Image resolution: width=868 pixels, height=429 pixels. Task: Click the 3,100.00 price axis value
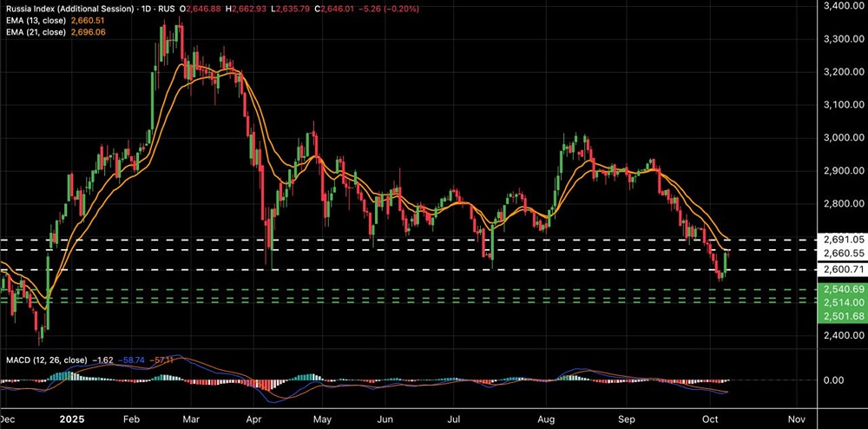pyautogui.click(x=845, y=104)
